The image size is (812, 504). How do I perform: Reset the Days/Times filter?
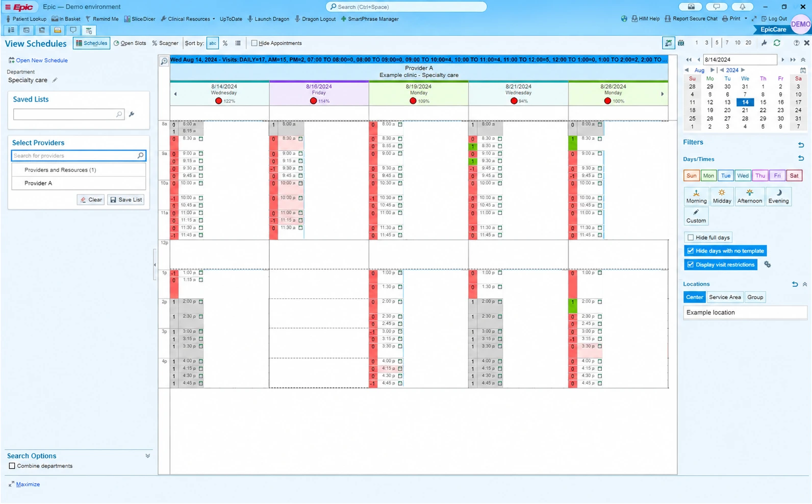[x=801, y=159]
